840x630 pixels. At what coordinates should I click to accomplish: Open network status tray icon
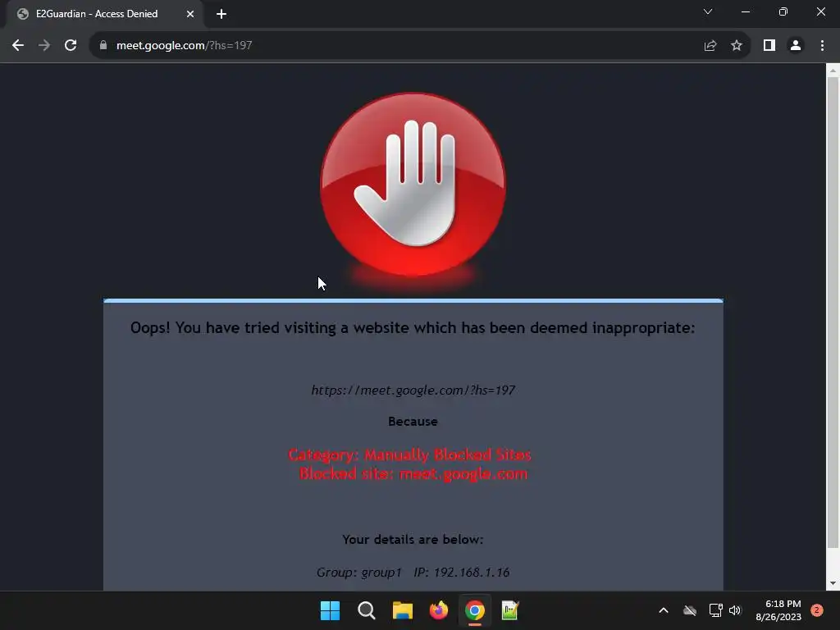[x=715, y=610]
